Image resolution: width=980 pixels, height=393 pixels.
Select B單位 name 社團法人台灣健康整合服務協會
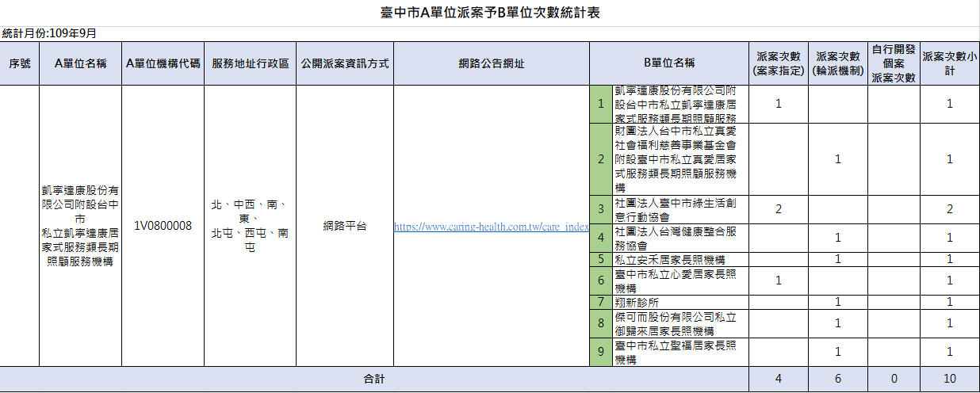(680, 238)
